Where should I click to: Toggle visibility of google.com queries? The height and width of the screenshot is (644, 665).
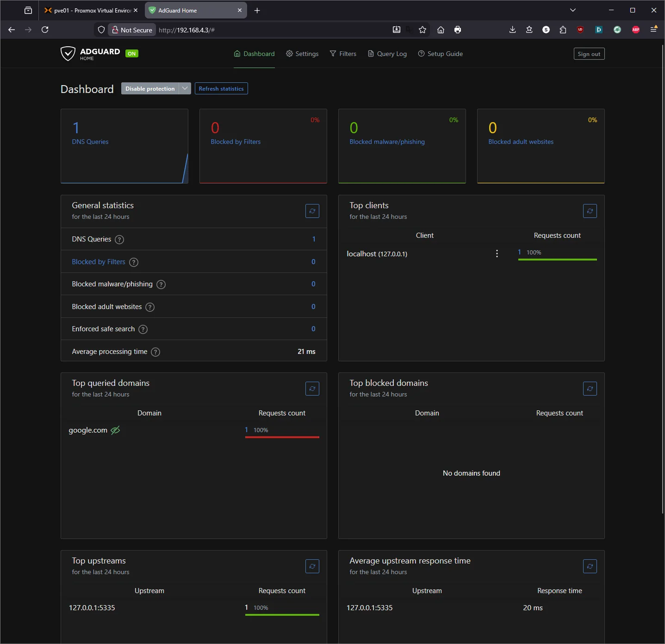(115, 430)
